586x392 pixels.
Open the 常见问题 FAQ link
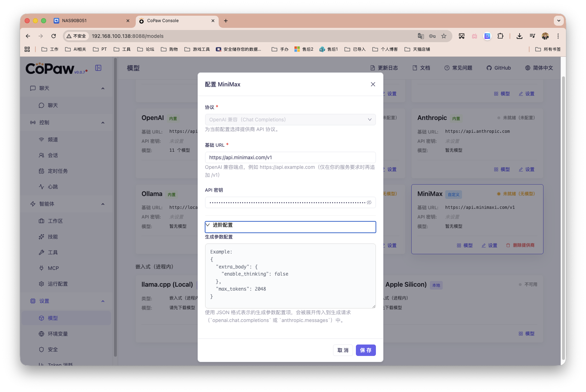[x=458, y=68]
